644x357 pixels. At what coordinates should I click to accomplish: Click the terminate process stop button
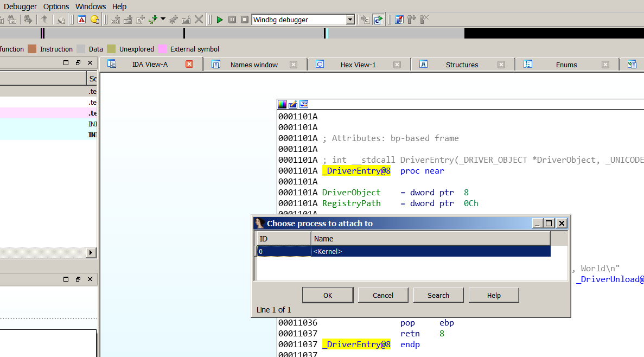pos(245,20)
